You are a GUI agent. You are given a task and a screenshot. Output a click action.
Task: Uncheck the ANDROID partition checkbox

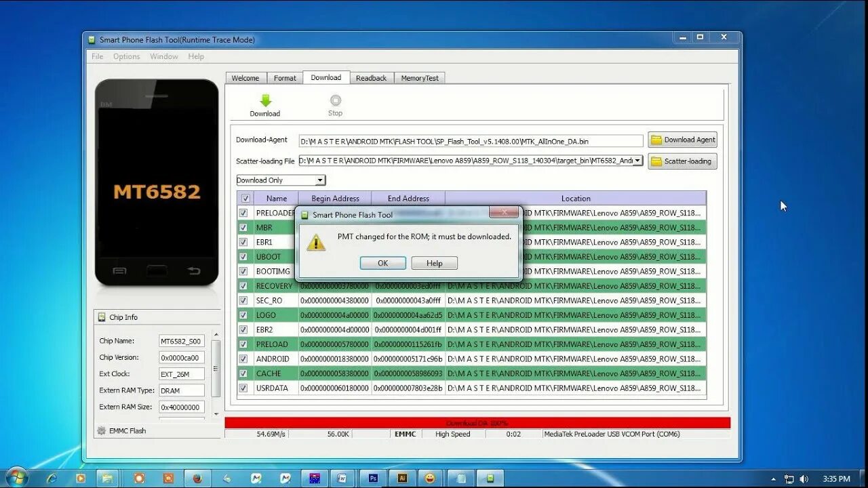pyautogui.click(x=243, y=359)
